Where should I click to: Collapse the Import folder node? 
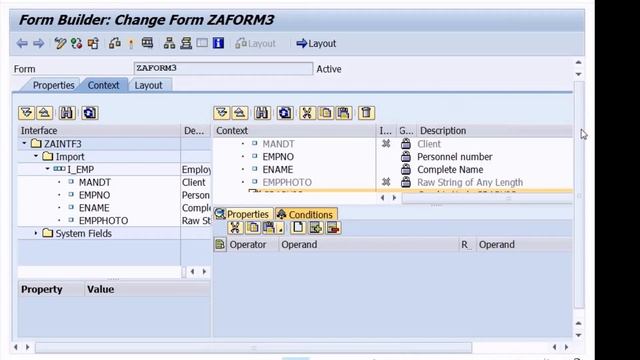(x=36, y=156)
